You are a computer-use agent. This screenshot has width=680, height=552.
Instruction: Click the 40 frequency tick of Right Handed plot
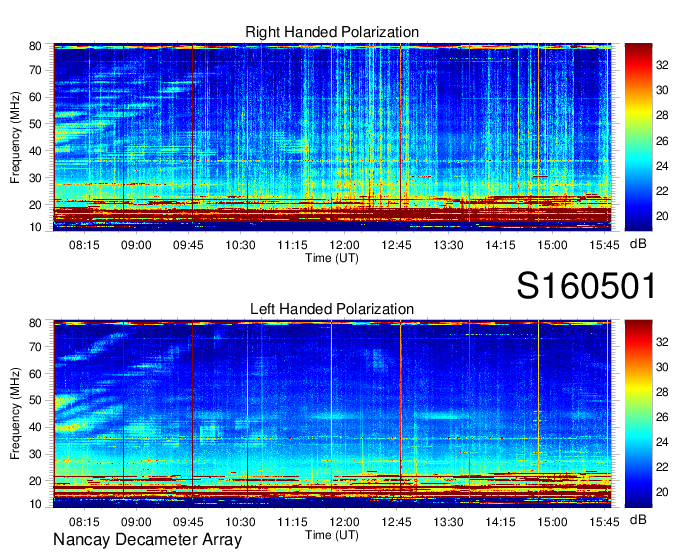click(x=35, y=151)
